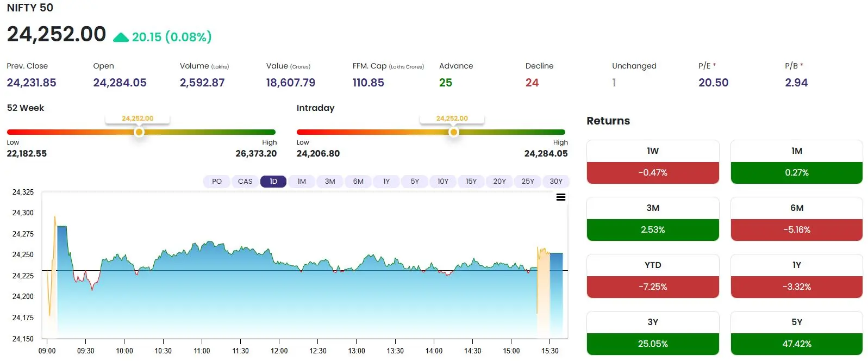Click the Intraday range slider marker
Image resolution: width=868 pixels, height=361 pixels.
(x=453, y=132)
